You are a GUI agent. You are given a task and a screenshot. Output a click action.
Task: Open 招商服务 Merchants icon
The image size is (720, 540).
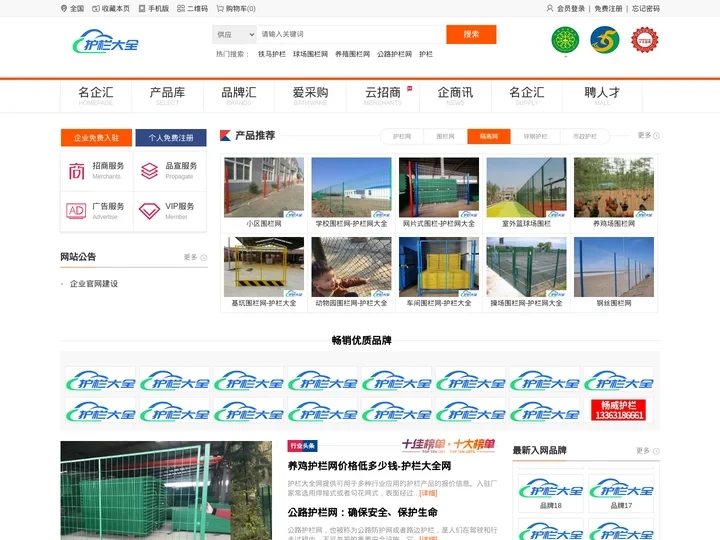(77, 171)
